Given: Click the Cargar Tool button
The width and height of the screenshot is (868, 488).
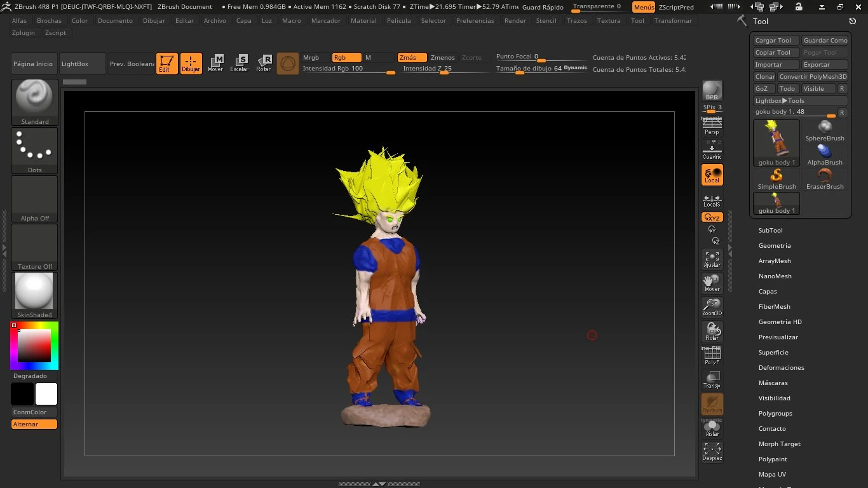Looking at the screenshot, I should coord(776,40).
